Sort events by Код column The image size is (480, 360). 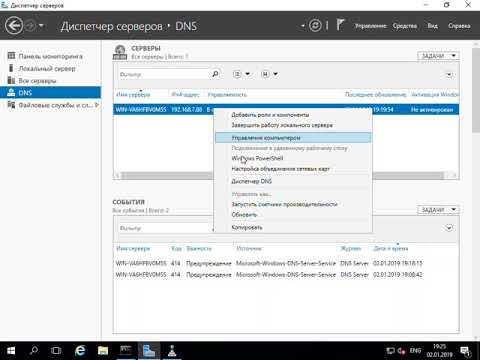(176, 249)
